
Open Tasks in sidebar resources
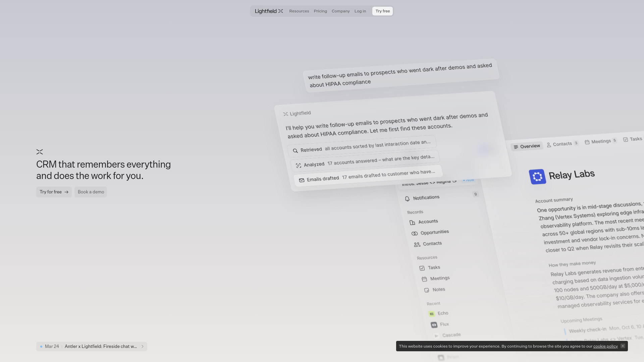(x=433, y=267)
